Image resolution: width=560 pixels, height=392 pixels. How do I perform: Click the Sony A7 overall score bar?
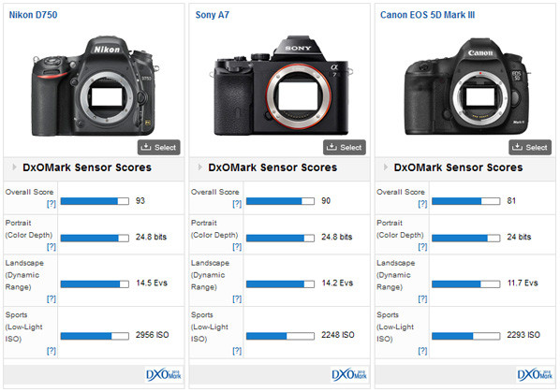click(x=280, y=201)
